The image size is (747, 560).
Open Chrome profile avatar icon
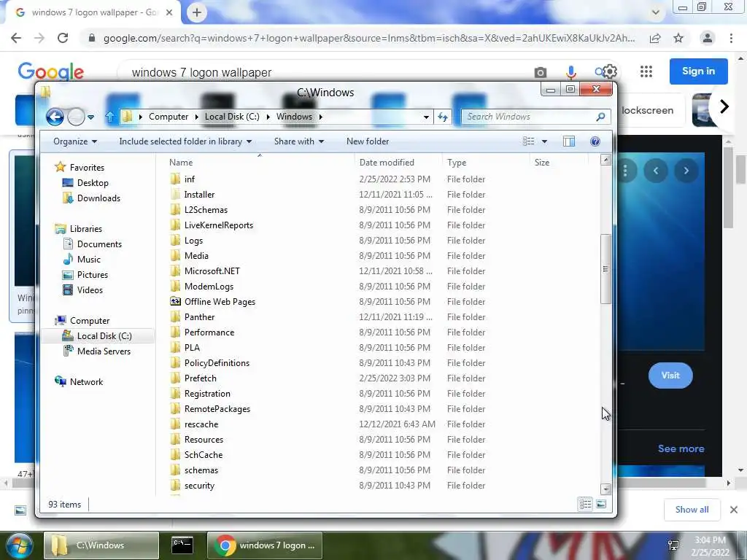click(x=708, y=38)
